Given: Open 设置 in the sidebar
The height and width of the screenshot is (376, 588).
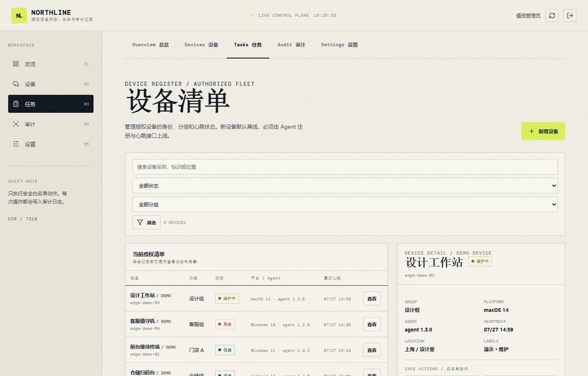Looking at the screenshot, I should pyautogui.click(x=51, y=144).
